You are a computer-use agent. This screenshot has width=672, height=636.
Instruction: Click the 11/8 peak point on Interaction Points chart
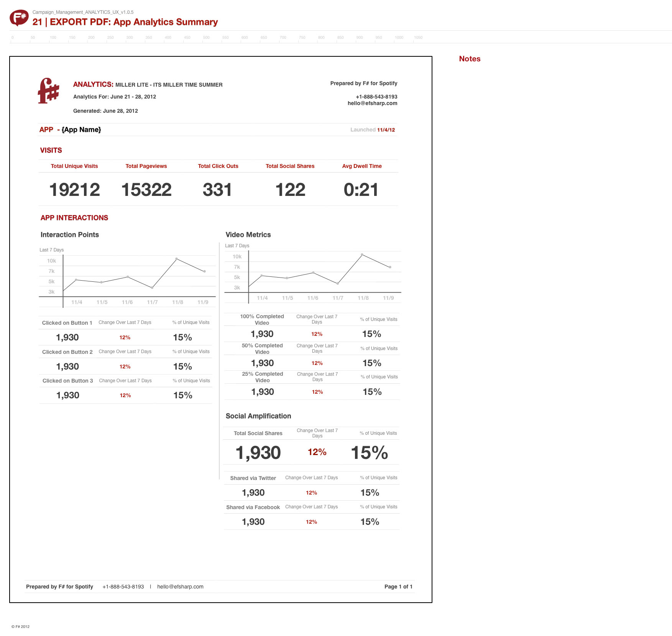176,259
